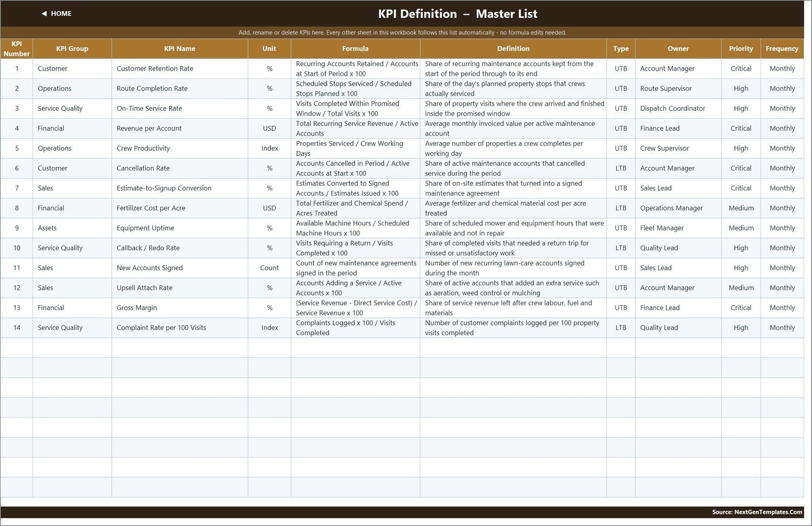
Task: Open the NextGenTemplates.Com source link
Action: coord(757,512)
